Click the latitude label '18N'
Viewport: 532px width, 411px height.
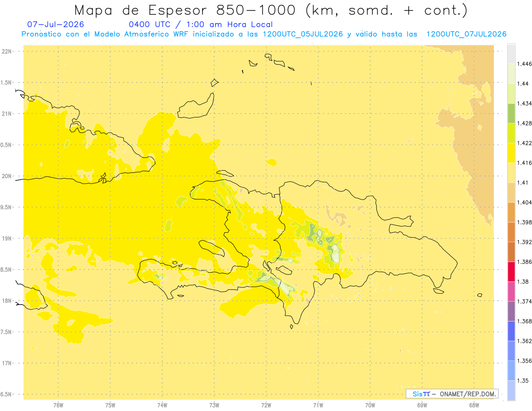(6, 301)
